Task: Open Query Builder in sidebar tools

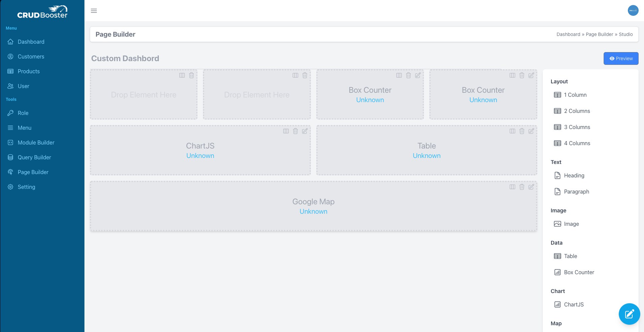Action: (x=34, y=157)
